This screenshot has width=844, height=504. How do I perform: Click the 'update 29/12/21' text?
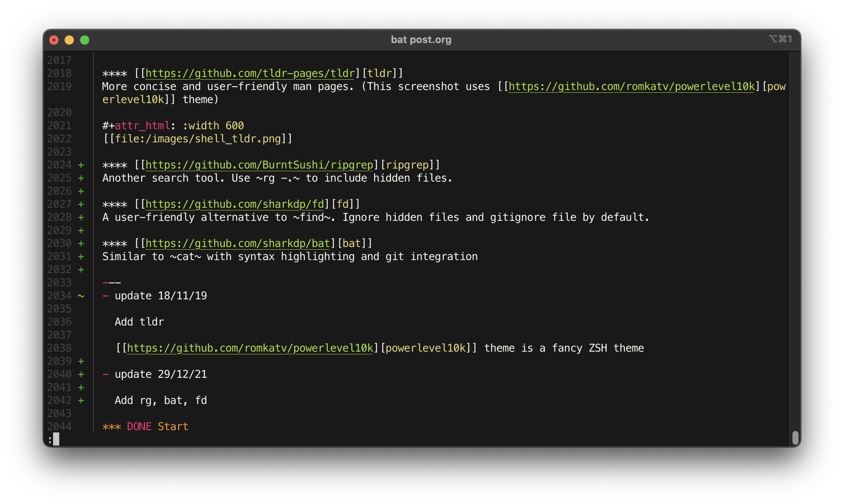[161, 374]
